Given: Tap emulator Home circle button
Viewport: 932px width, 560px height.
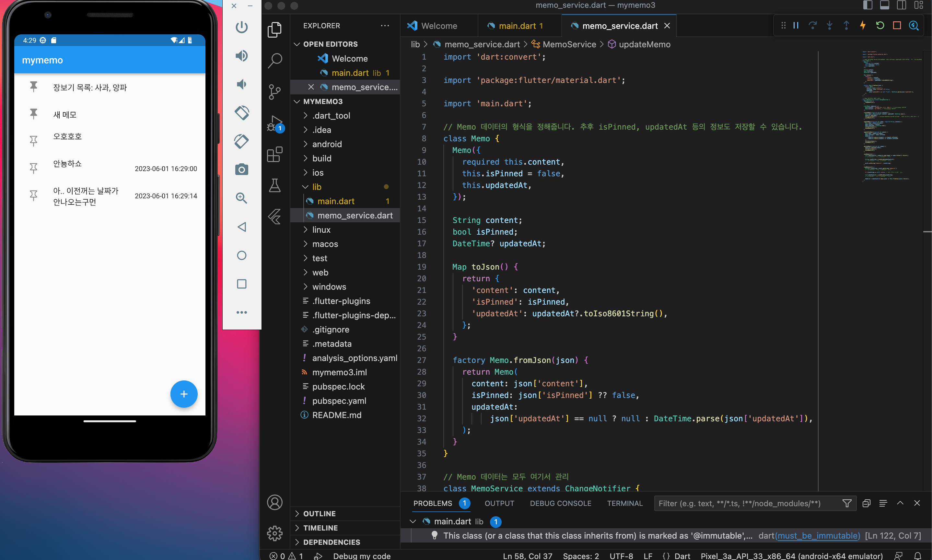Looking at the screenshot, I should click(241, 255).
